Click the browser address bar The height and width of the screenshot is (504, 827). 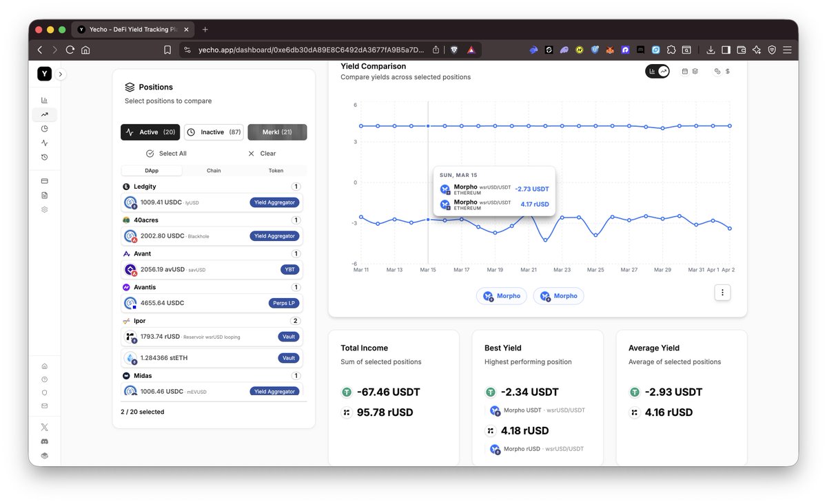312,50
